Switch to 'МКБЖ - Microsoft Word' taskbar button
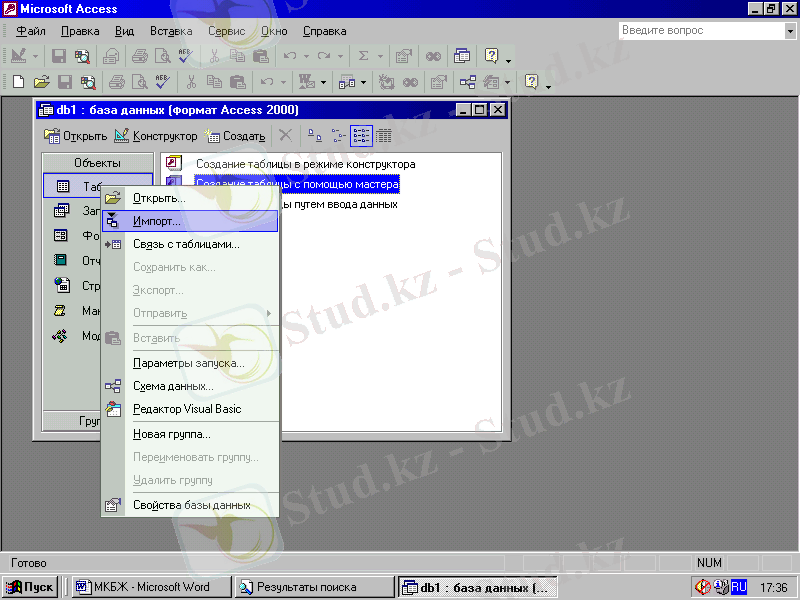The height and width of the screenshot is (600, 800). coord(152,587)
